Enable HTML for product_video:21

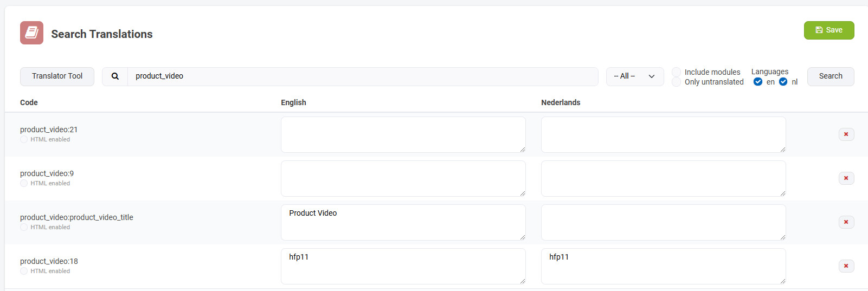(24, 140)
